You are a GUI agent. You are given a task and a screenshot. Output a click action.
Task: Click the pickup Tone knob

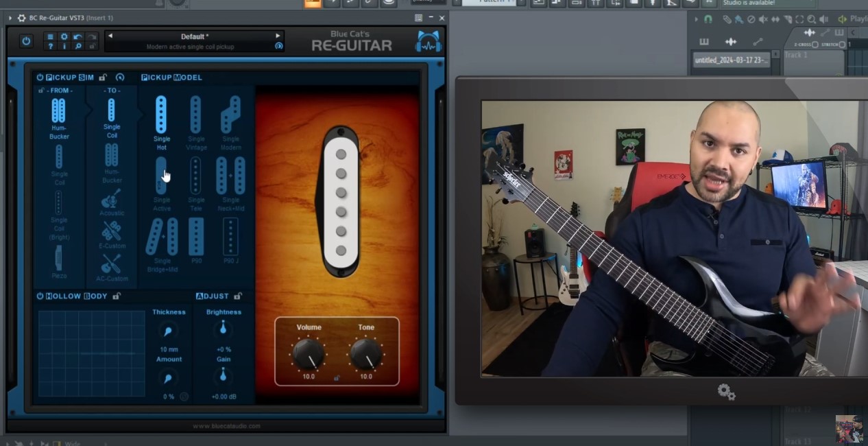click(366, 354)
